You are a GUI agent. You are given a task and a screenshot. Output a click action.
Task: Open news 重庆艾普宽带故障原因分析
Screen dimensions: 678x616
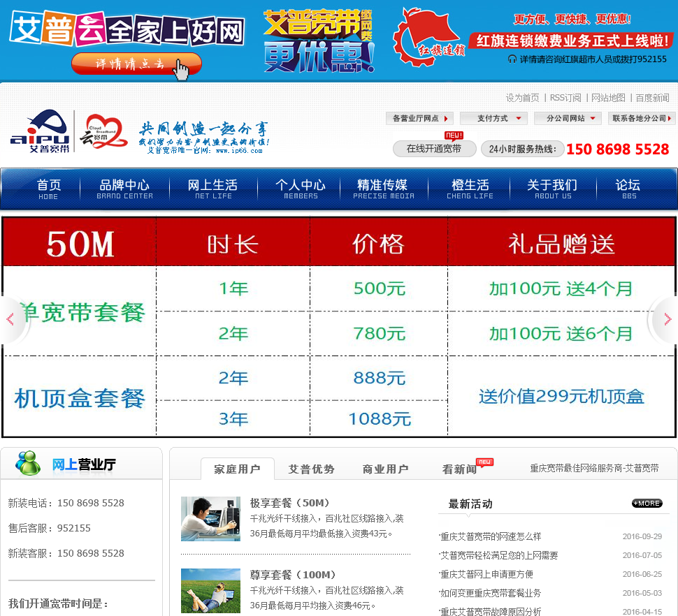coord(490,612)
